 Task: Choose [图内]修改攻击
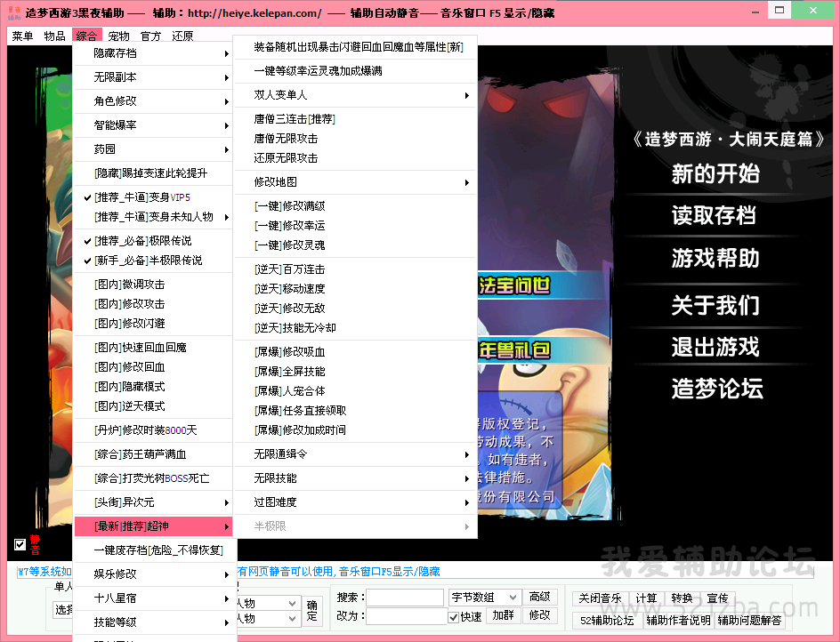coord(153,304)
